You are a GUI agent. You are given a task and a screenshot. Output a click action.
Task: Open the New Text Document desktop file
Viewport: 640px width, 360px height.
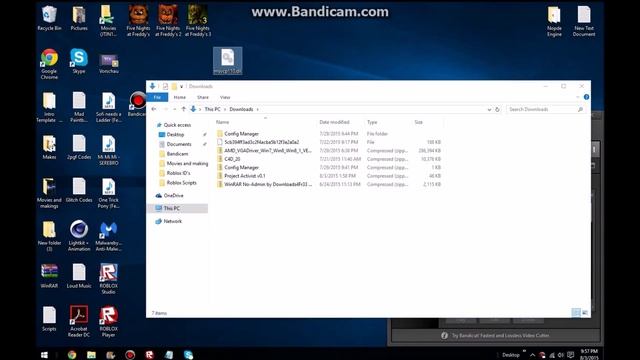[584, 21]
